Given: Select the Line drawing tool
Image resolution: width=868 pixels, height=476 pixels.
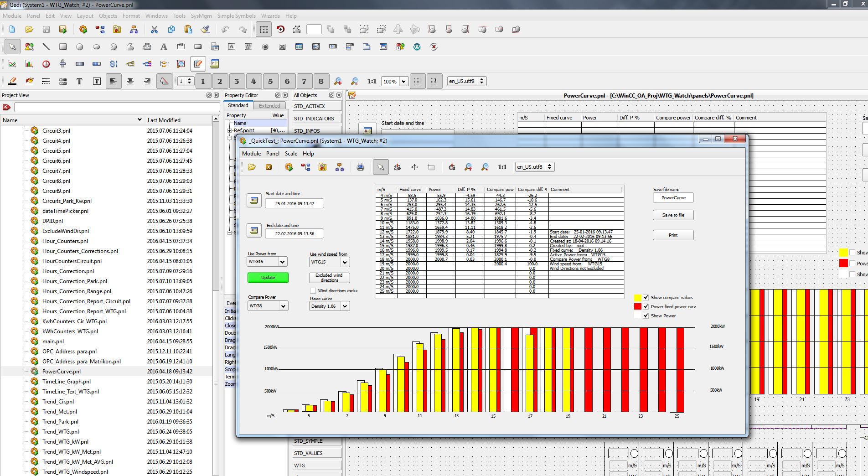Looking at the screenshot, I should click(46, 47).
